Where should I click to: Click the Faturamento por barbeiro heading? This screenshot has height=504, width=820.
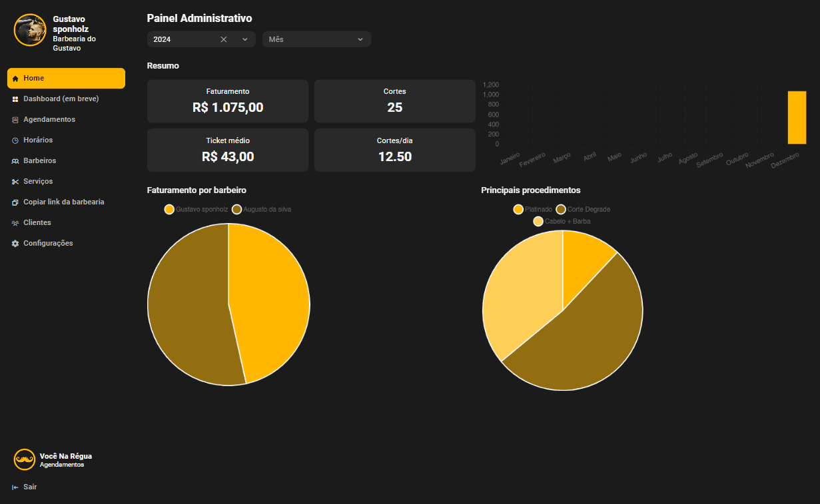click(197, 190)
